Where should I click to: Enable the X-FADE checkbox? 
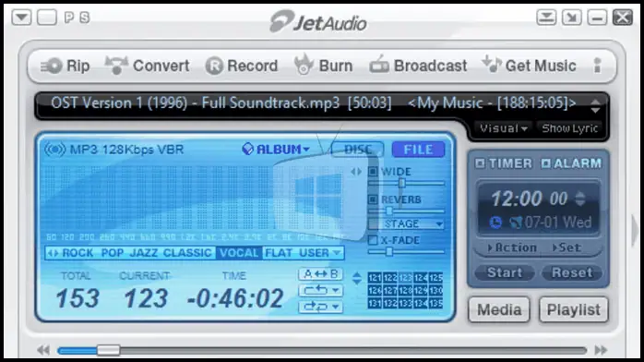coord(373,240)
